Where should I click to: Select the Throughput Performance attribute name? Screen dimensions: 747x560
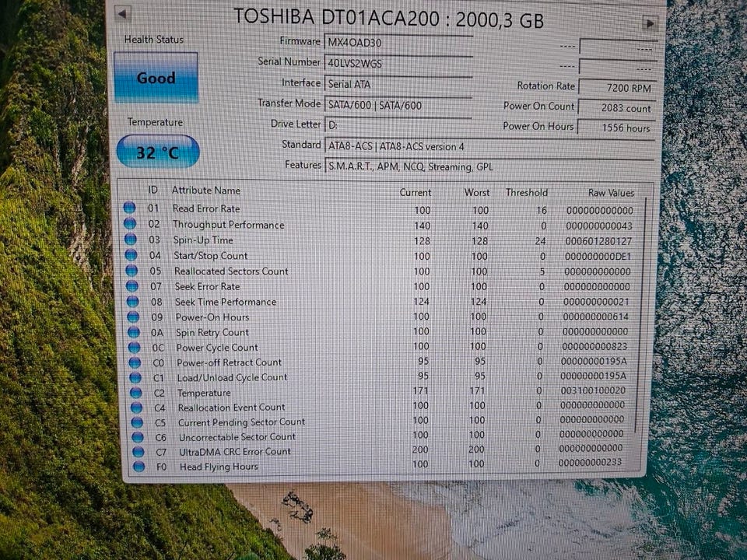[x=229, y=224]
